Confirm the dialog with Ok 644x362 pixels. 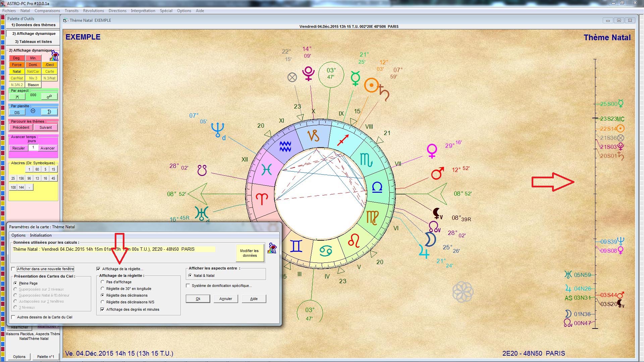tap(198, 299)
